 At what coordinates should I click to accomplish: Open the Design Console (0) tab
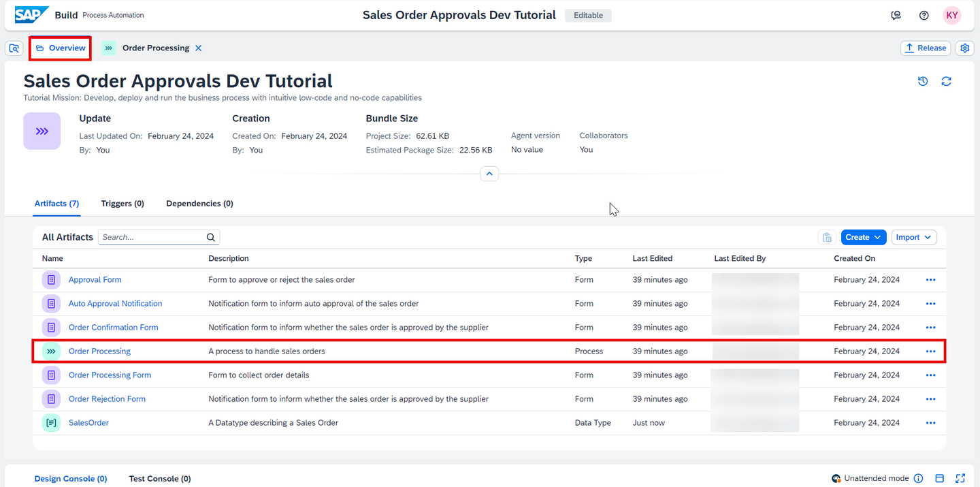click(71, 479)
